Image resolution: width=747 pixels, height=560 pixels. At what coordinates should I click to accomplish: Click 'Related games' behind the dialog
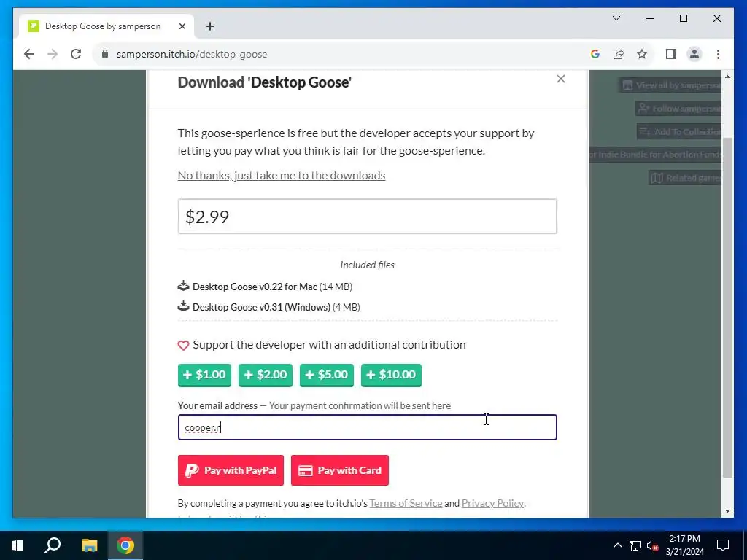(x=686, y=178)
